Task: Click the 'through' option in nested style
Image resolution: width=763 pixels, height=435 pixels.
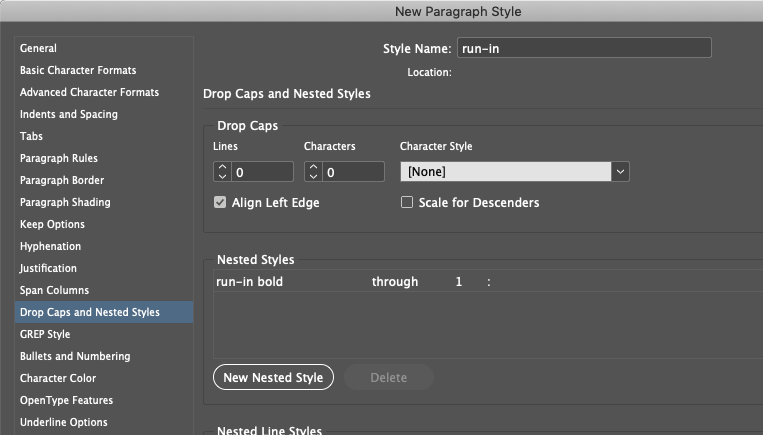Action: click(x=395, y=282)
